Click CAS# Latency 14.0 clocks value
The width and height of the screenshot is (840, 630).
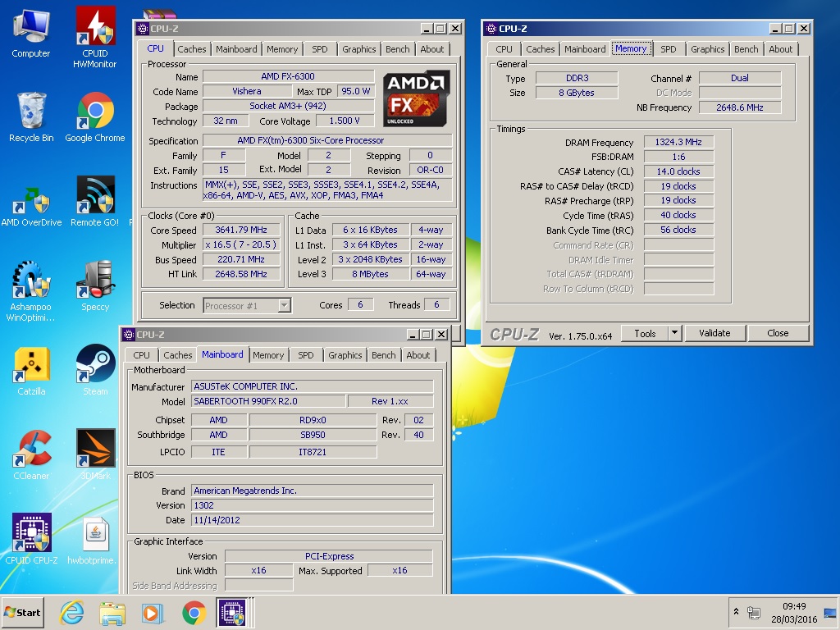click(x=678, y=171)
